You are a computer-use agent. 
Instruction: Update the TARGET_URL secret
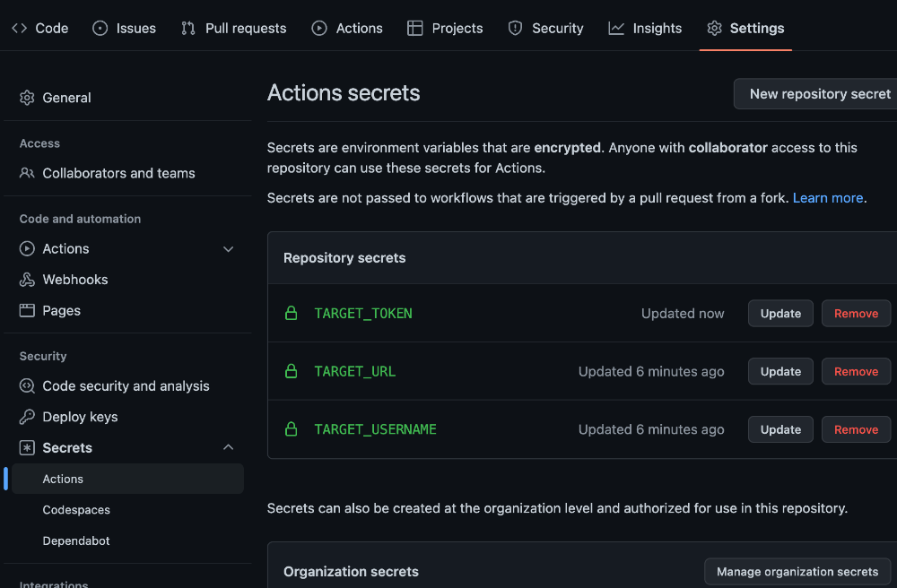point(780,371)
